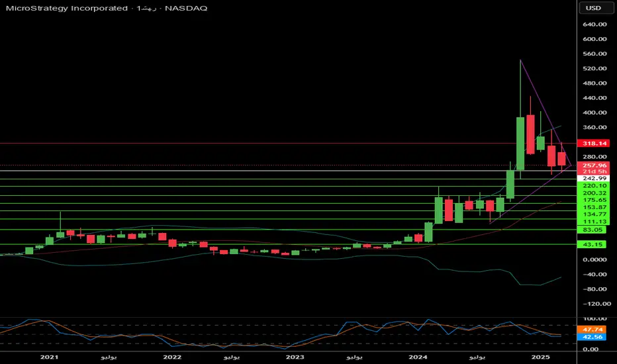Click the 2022 label on time axis
617x364 pixels.
pos(172,357)
